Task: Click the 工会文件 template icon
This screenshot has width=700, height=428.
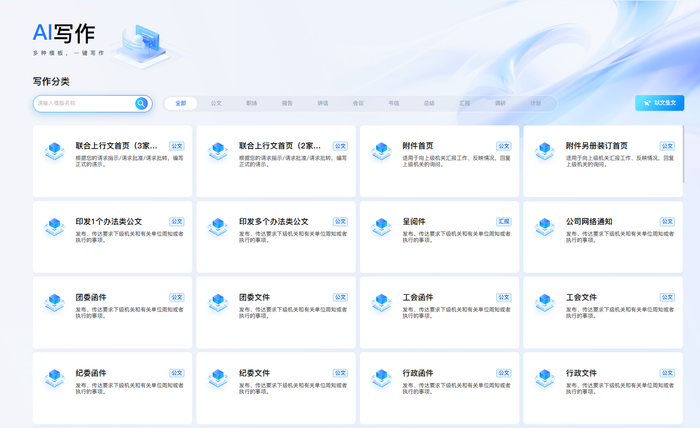Action: click(544, 304)
